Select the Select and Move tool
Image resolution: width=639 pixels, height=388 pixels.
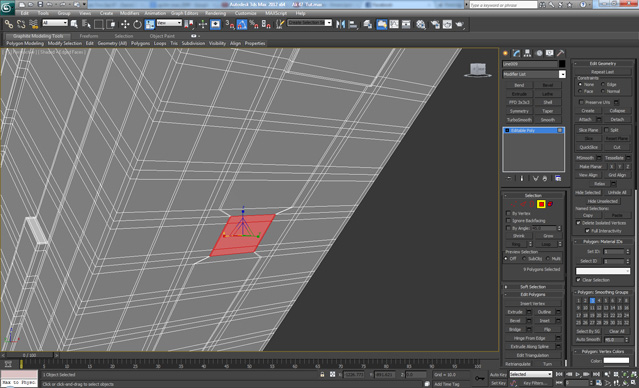(x=125, y=24)
